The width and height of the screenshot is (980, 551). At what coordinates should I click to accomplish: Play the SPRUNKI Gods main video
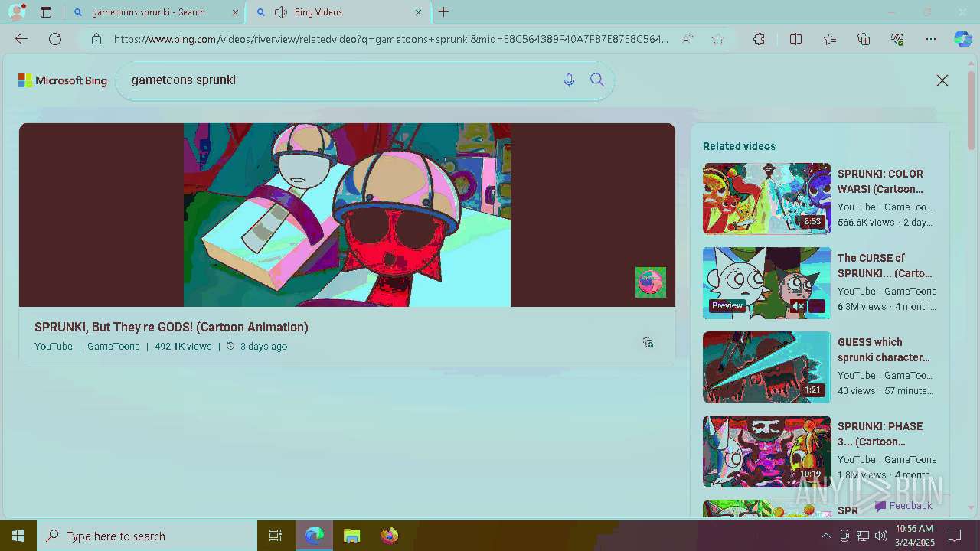tap(347, 215)
